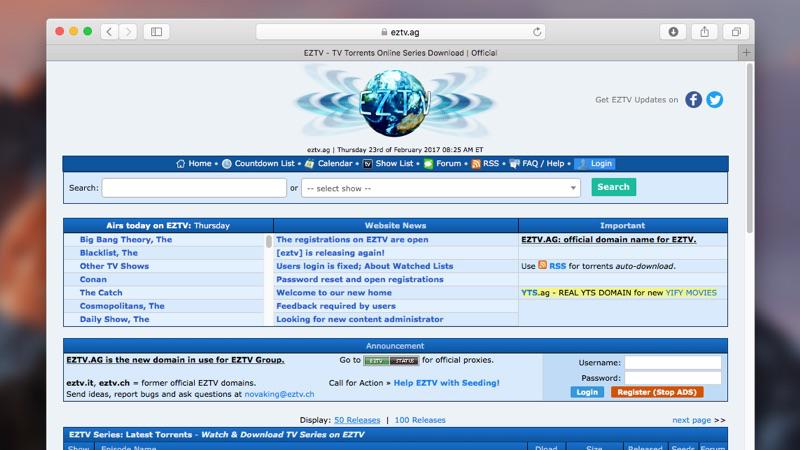Open the Show List menu item

click(393, 164)
